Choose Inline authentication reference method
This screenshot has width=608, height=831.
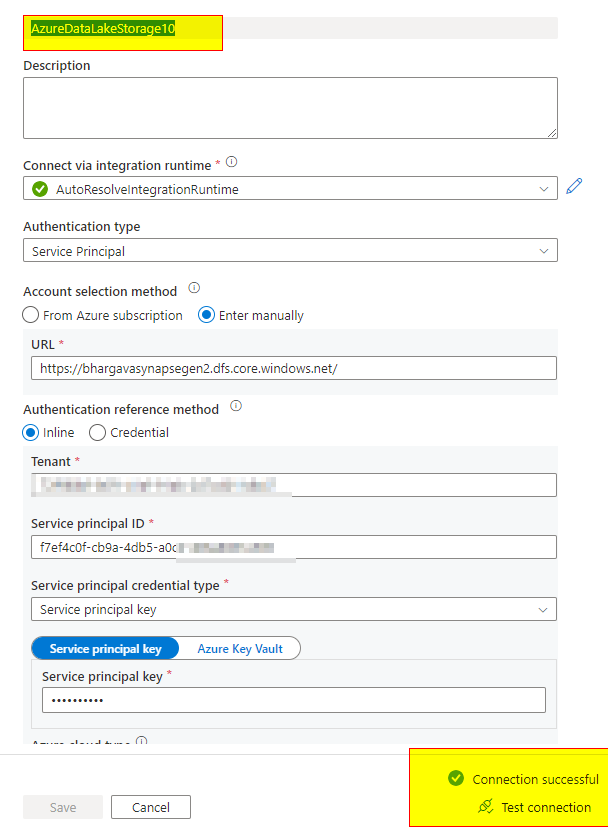(32, 433)
